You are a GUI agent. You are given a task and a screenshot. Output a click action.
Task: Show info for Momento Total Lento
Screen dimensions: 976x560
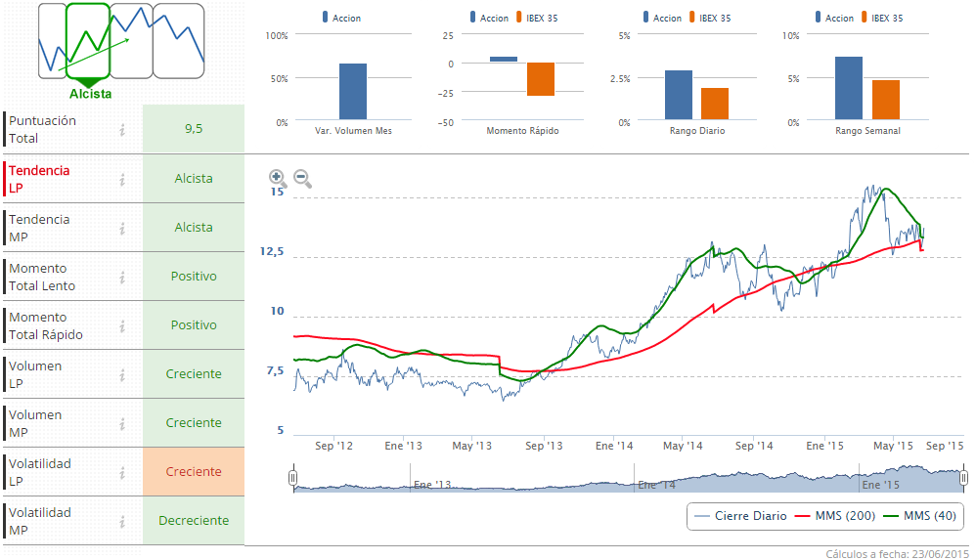[122, 277]
